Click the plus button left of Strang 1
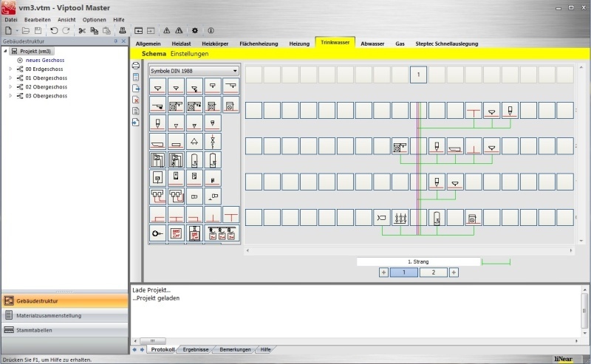The height and width of the screenshot is (364, 591). point(383,272)
